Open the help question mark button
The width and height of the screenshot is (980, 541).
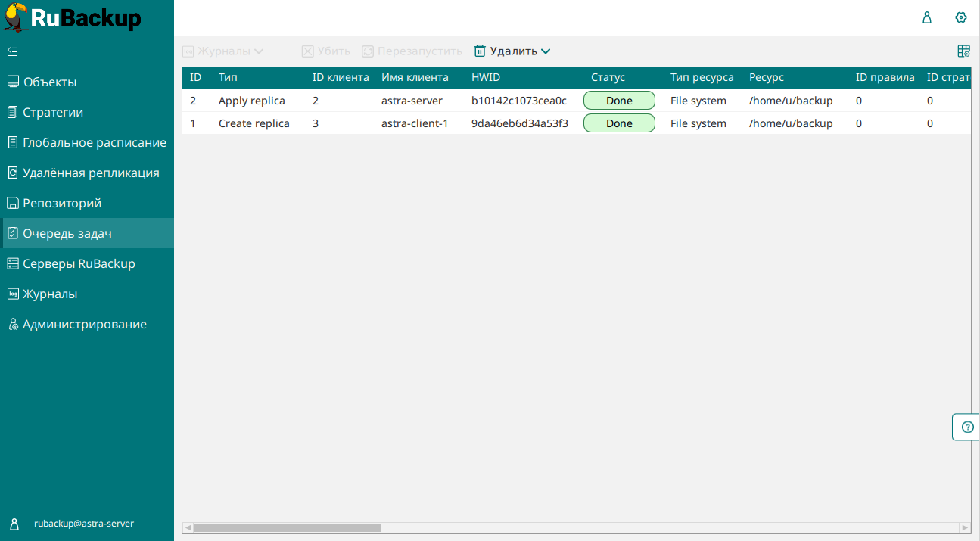[967, 427]
